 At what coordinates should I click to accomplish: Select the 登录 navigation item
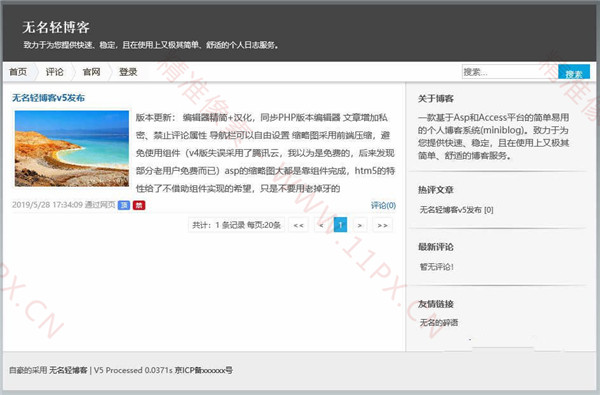pyautogui.click(x=128, y=72)
